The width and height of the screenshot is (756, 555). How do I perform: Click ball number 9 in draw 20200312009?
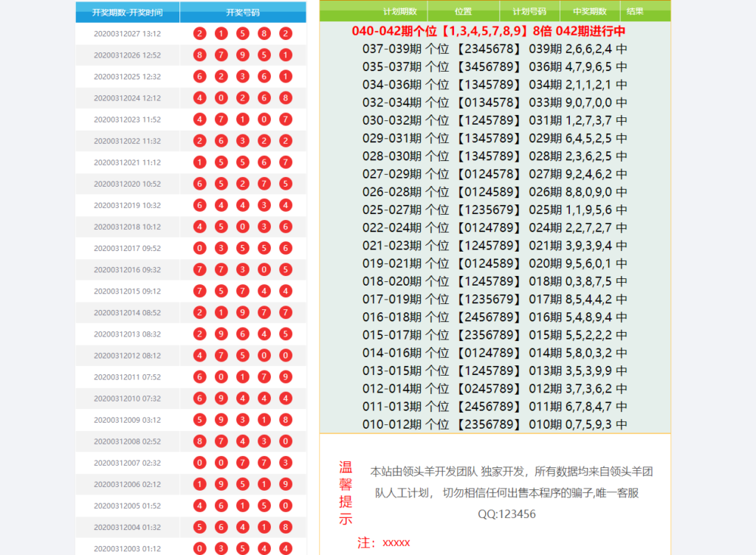coord(221,420)
